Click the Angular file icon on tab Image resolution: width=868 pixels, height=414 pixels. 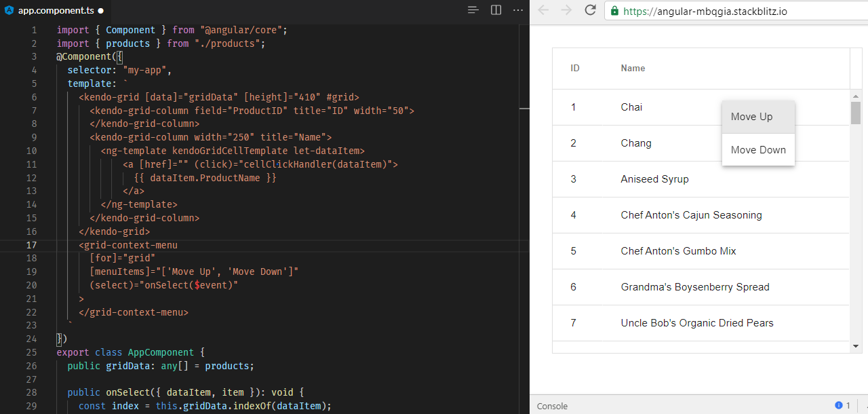[9, 11]
